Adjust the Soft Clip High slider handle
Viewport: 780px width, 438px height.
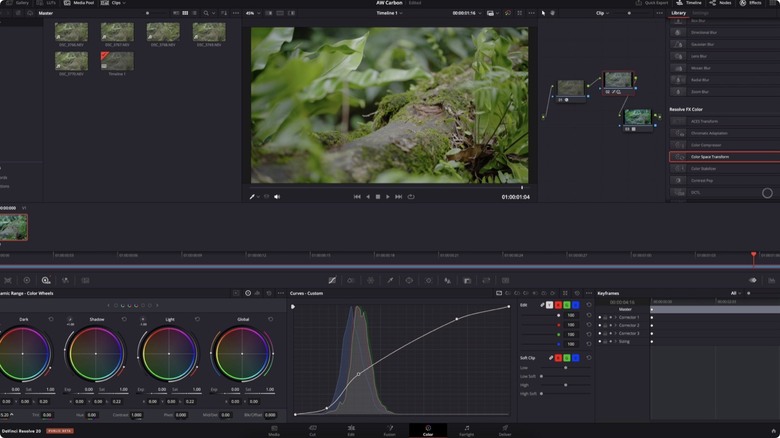(566, 385)
